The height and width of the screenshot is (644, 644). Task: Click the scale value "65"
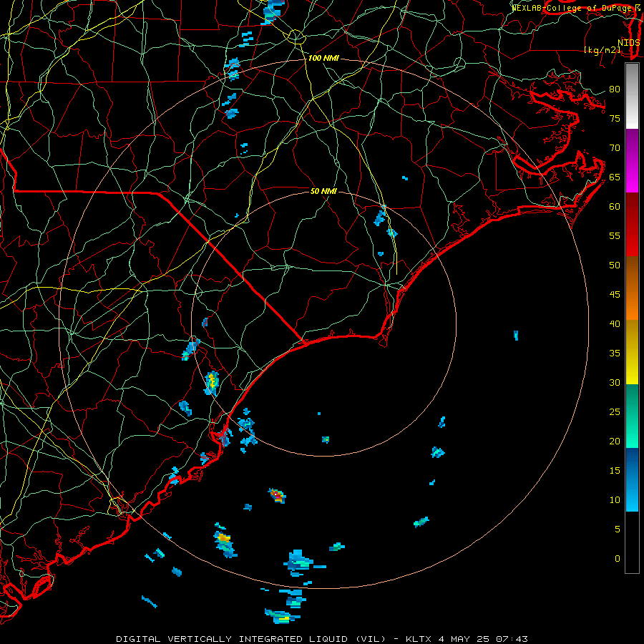point(615,177)
